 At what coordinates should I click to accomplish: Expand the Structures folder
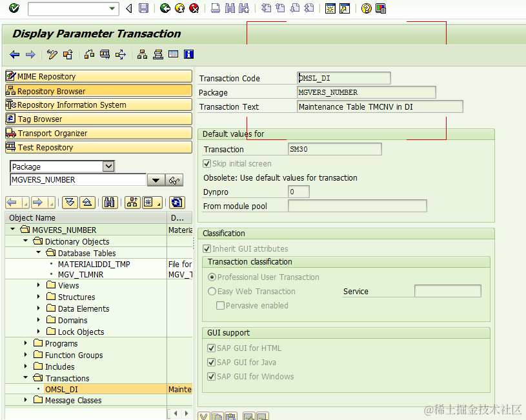tap(39, 297)
